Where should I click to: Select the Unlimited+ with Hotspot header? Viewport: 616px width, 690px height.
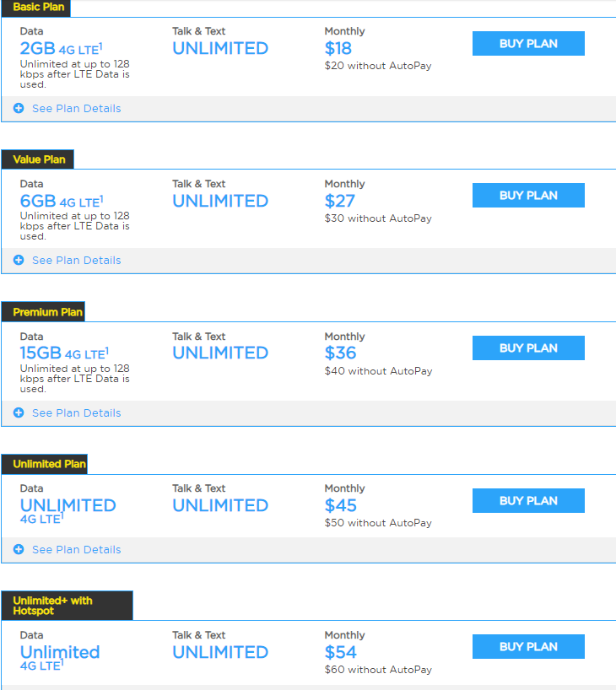[52, 606]
